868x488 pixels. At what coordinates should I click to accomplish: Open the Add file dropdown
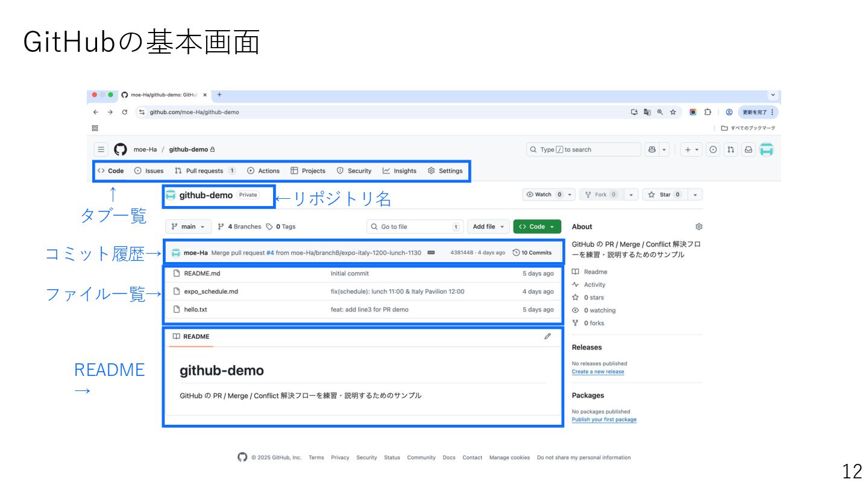tap(488, 227)
